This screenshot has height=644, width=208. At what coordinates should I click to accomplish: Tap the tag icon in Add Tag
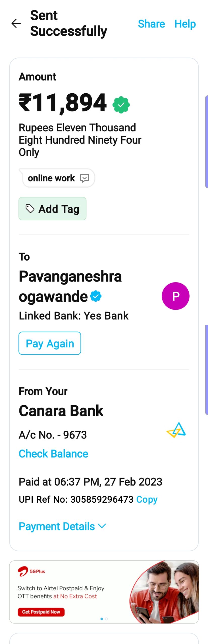pyautogui.click(x=30, y=209)
